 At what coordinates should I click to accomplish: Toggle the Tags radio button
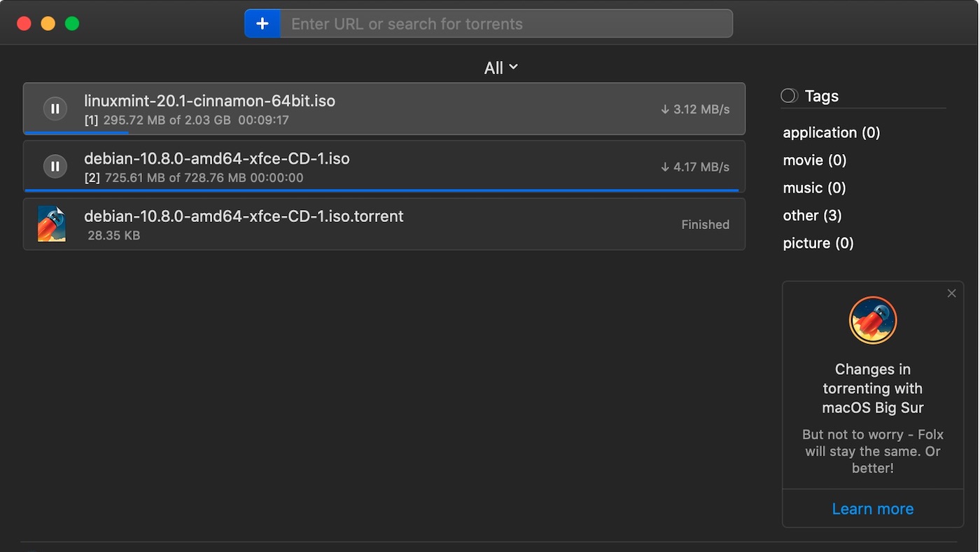click(x=789, y=96)
